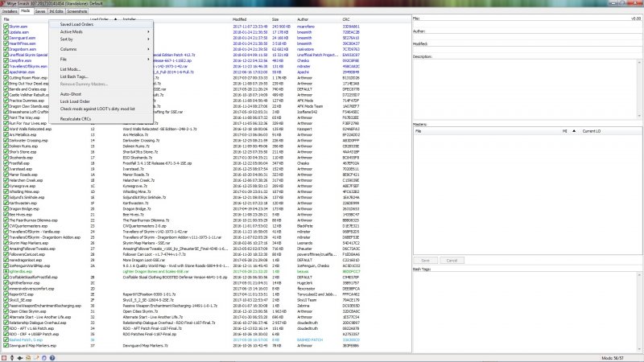Select Relationship Dialogue Overhaul.esp row

pos(207,323)
